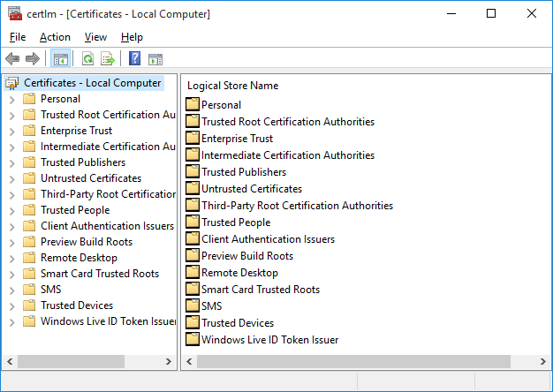Open Help using the question mark icon

(x=134, y=59)
